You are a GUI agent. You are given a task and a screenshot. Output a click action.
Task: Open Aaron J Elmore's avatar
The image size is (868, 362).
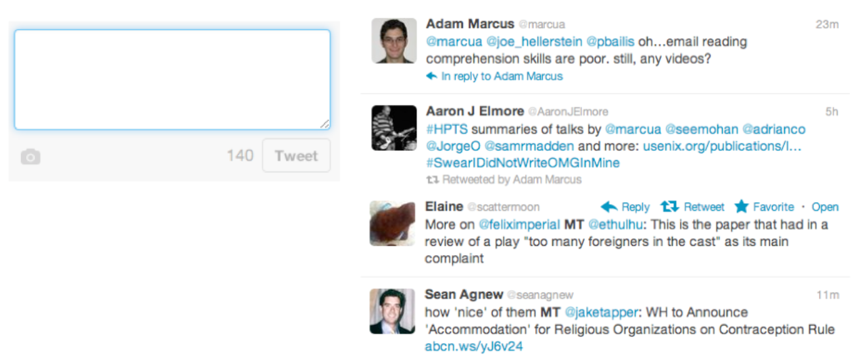(x=393, y=128)
